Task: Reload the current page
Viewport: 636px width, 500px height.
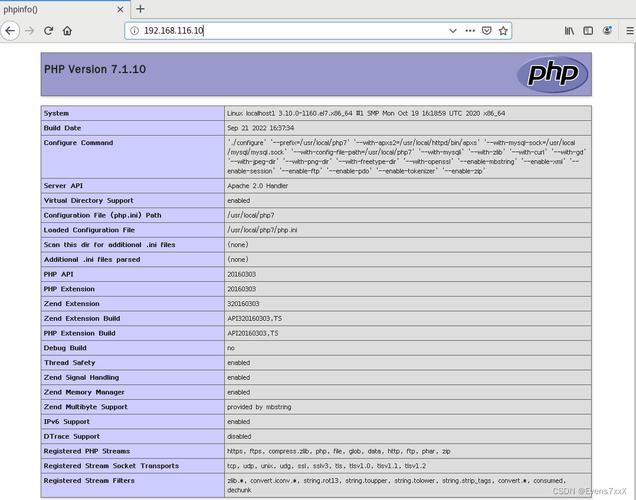Action: click(48, 31)
